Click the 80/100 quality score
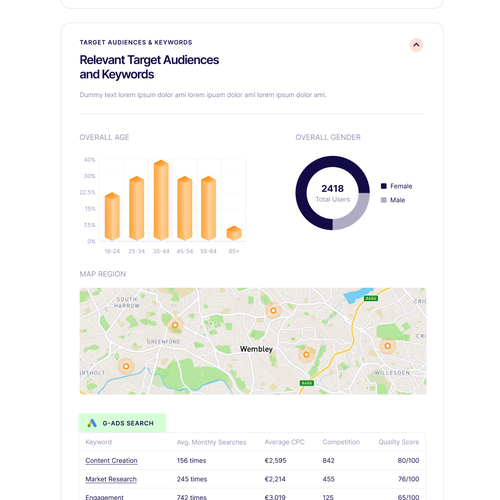Image resolution: width=500 pixels, height=500 pixels. point(408,460)
